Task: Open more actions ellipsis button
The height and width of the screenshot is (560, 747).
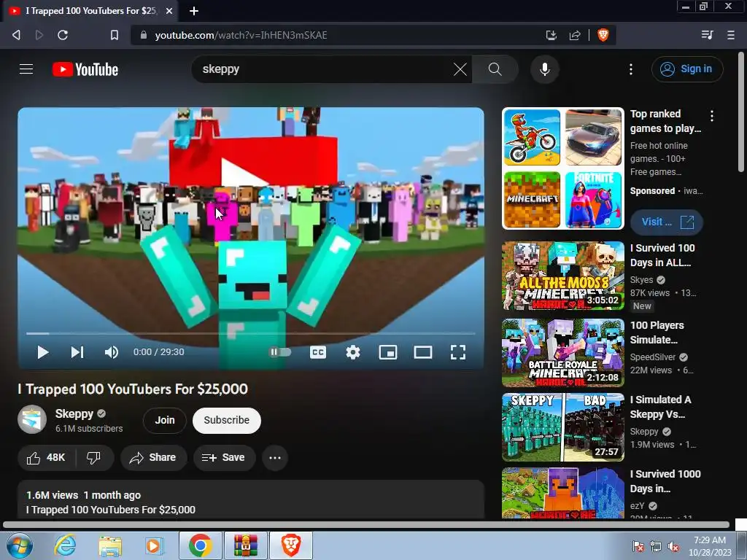Action: [x=275, y=458]
